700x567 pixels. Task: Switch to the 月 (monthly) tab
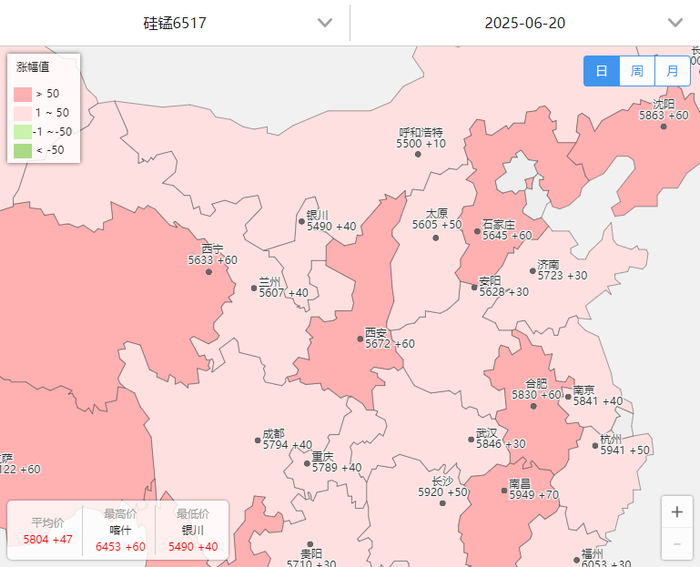(672, 71)
